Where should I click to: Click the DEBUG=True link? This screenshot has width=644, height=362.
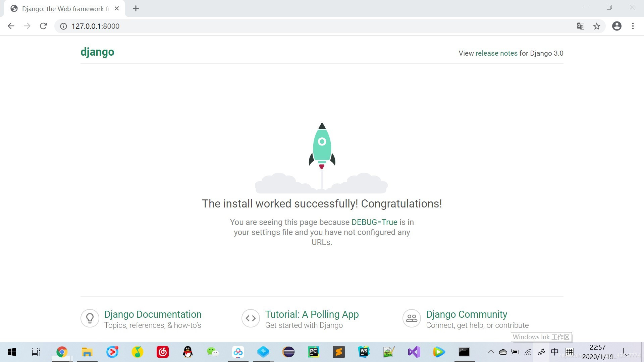point(374,222)
